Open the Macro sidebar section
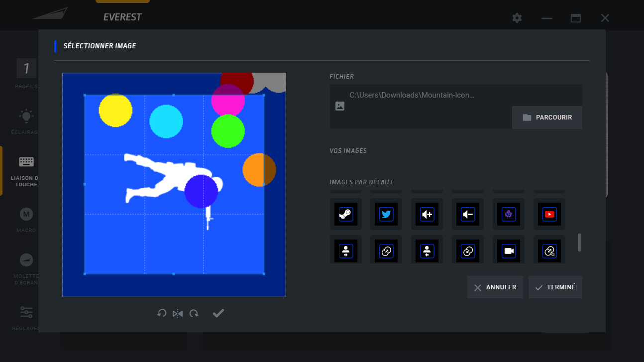Viewport: 644px width, 362px height. click(x=26, y=220)
